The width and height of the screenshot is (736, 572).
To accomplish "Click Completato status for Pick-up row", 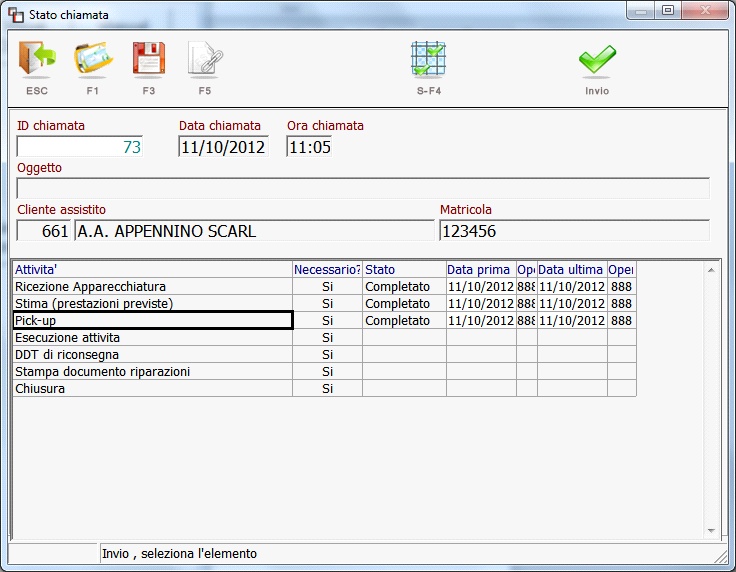I will [x=404, y=320].
